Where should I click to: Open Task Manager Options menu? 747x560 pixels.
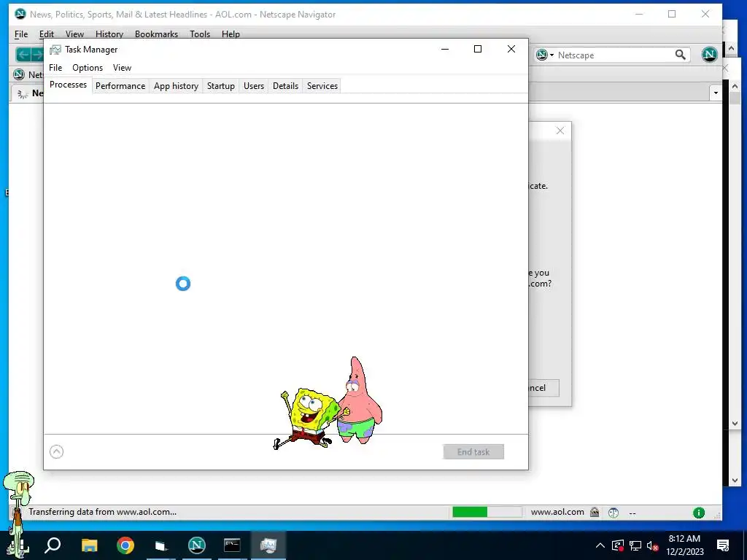coord(88,68)
